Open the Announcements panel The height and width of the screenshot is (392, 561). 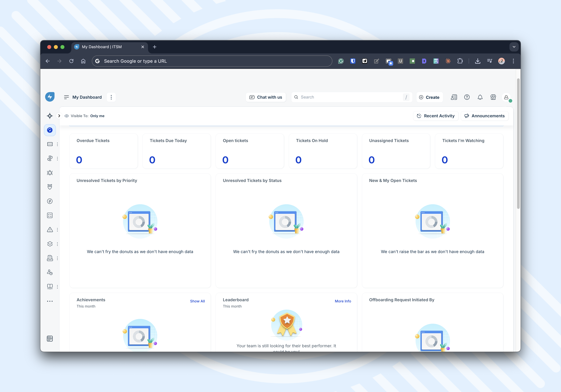tap(485, 116)
